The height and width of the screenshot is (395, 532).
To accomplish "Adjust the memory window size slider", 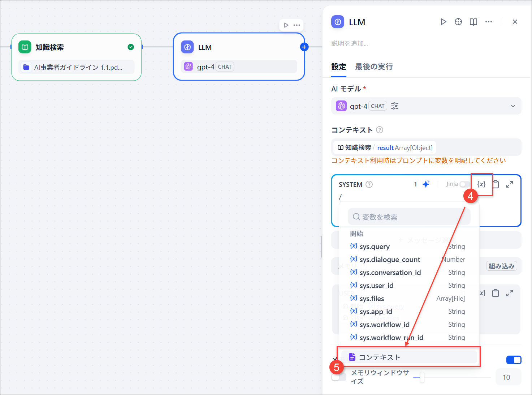I will point(422,377).
